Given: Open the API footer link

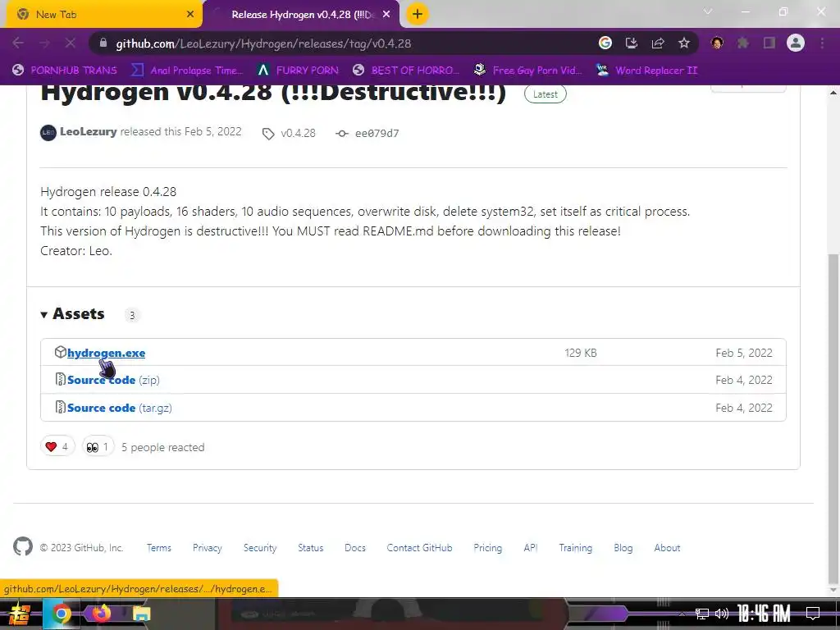Looking at the screenshot, I should [531, 547].
